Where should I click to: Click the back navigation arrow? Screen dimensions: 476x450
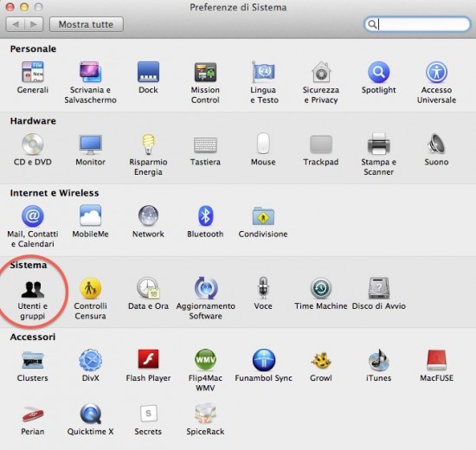(x=16, y=24)
